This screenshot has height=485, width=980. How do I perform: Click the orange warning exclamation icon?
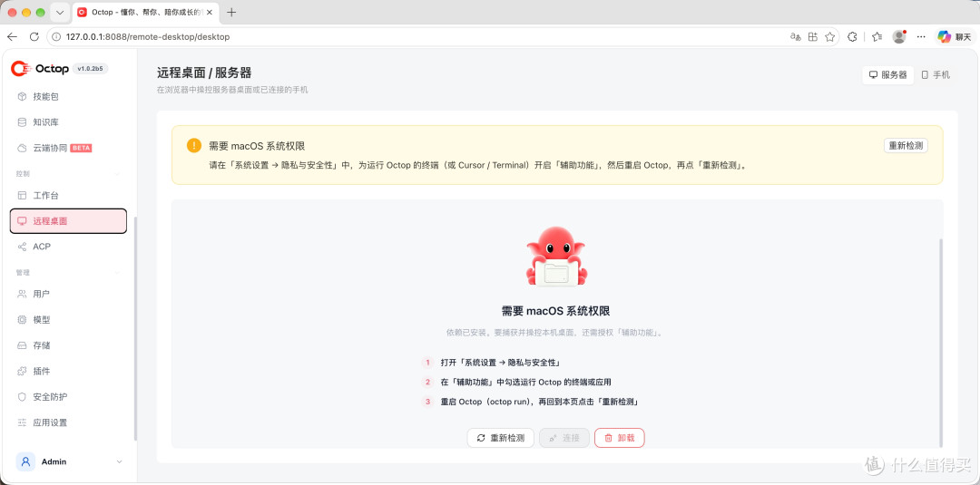tap(194, 145)
